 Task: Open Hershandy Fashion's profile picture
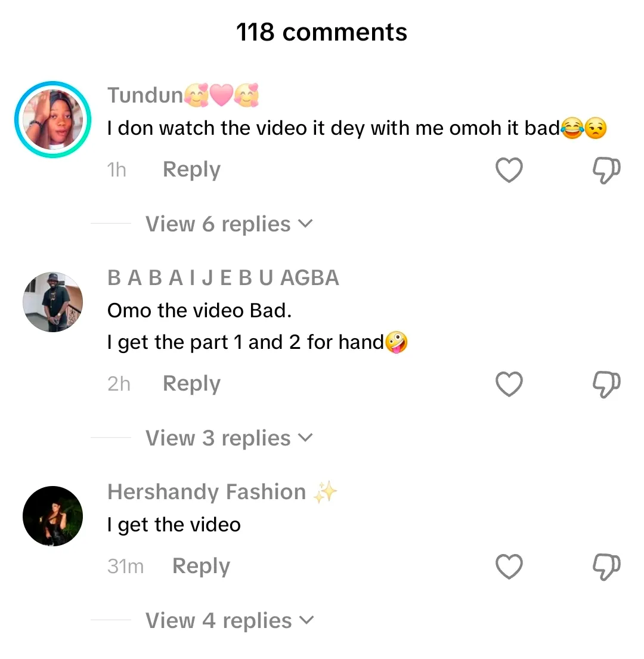[x=52, y=516]
